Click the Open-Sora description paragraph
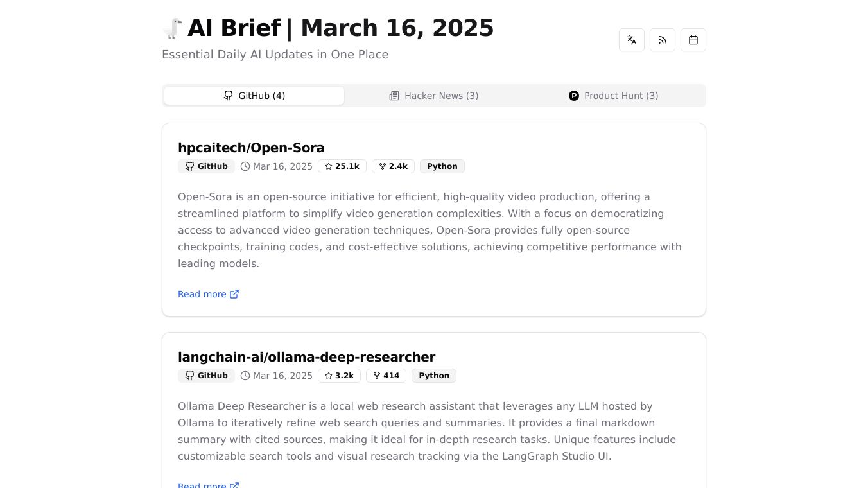The height and width of the screenshot is (488, 868). coord(430,230)
